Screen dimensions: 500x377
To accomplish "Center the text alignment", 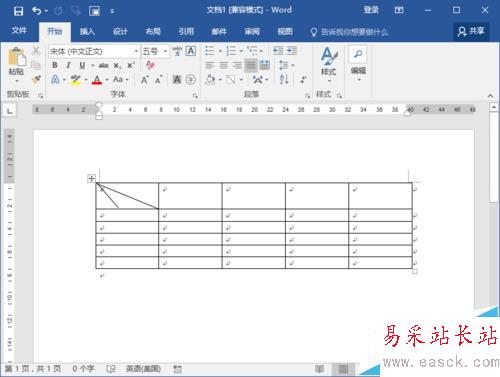I will 223,65.
